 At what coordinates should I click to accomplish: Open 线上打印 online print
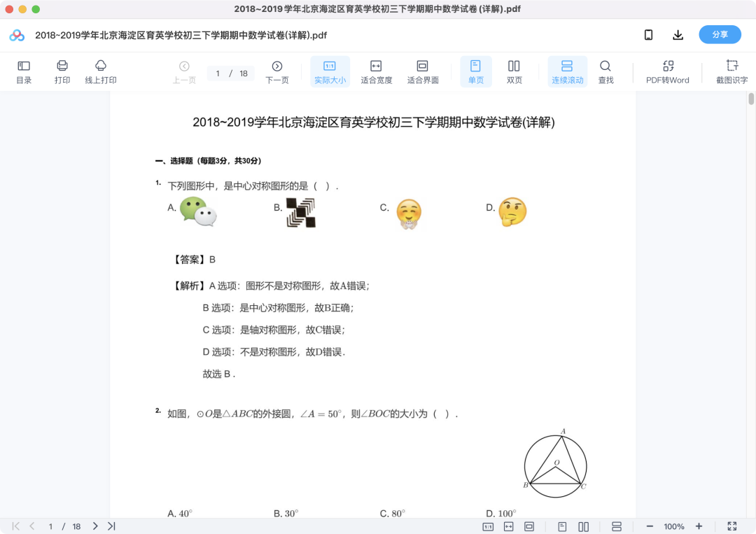click(x=101, y=72)
